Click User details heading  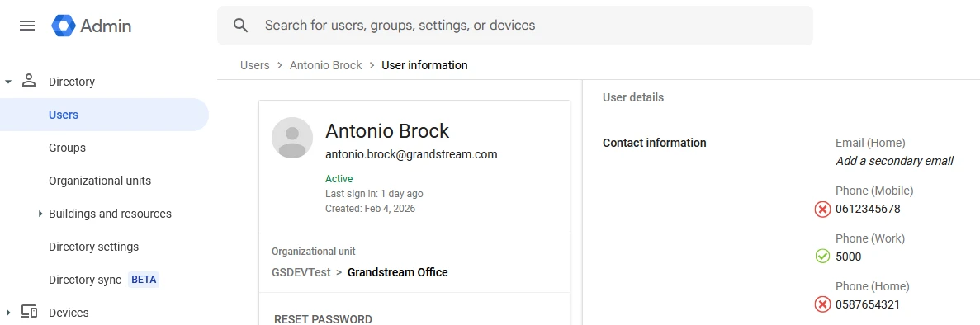click(633, 97)
